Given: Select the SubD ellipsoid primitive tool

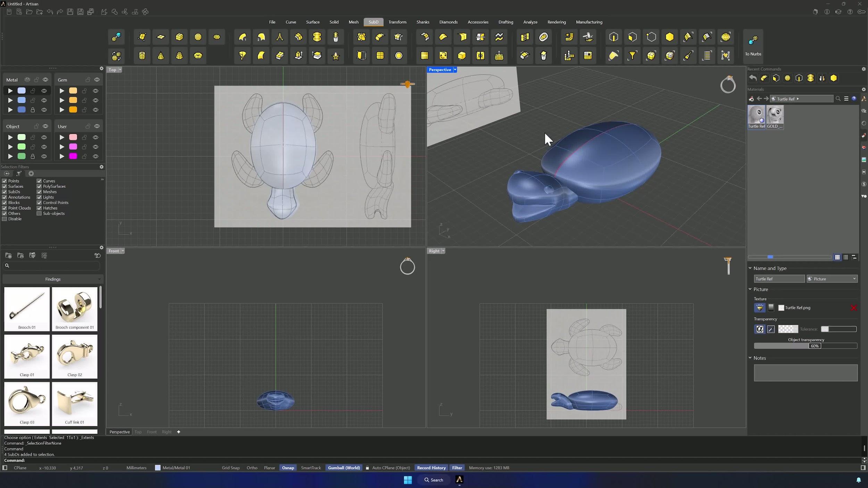Looking at the screenshot, I should pos(217,37).
